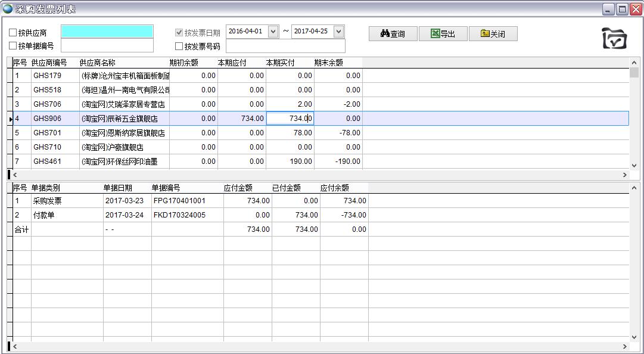Enable the 按供应商 checkbox

click(13, 33)
